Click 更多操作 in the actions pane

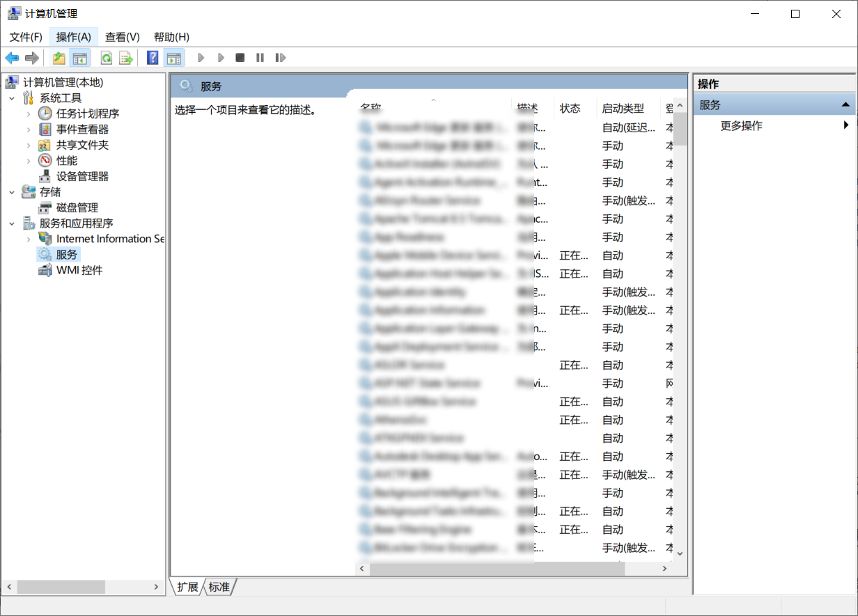pos(741,126)
